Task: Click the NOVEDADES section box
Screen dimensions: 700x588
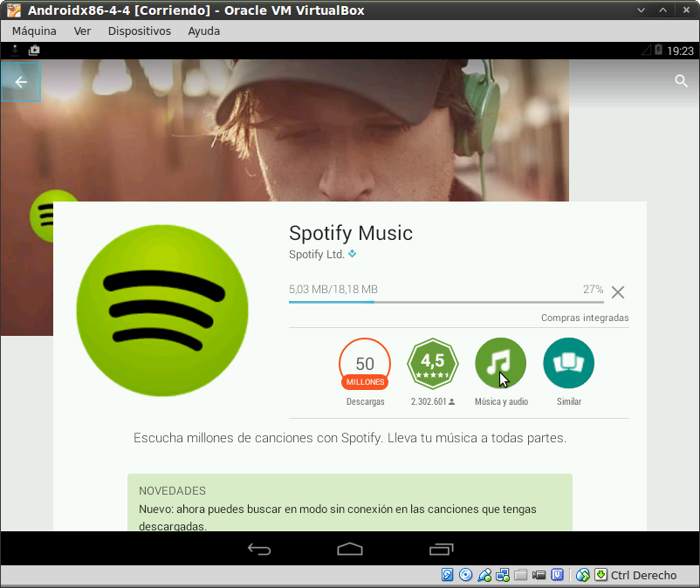Action: tap(349, 503)
